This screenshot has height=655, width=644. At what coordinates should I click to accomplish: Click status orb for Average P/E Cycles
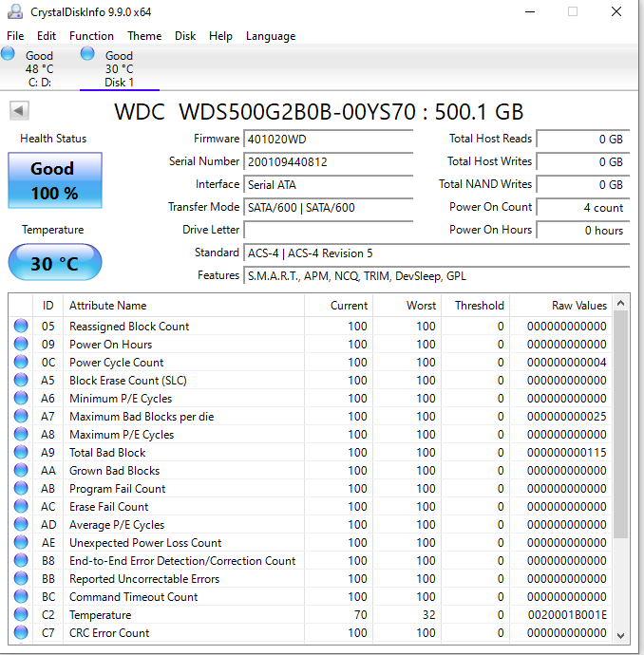pos(21,524)
